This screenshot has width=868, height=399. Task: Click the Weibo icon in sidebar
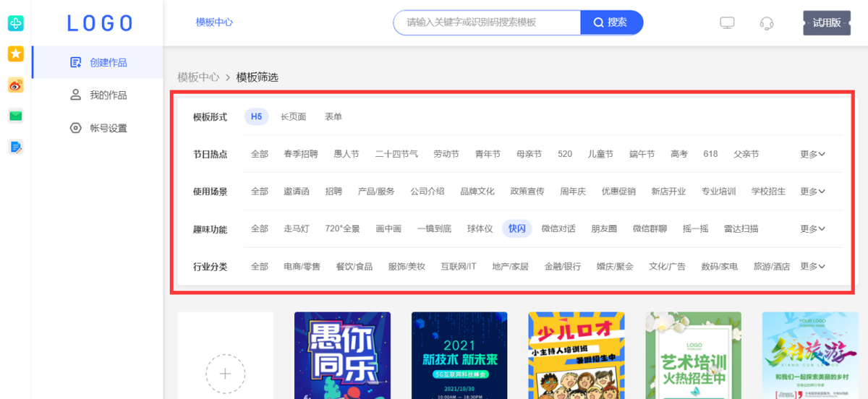(x=15, y=85)
